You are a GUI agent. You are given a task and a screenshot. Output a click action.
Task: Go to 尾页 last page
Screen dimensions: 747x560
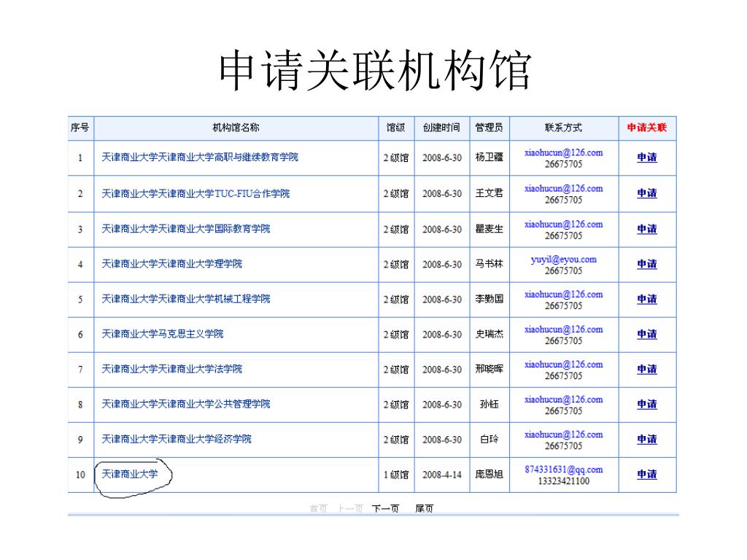(x=424, y=508)
